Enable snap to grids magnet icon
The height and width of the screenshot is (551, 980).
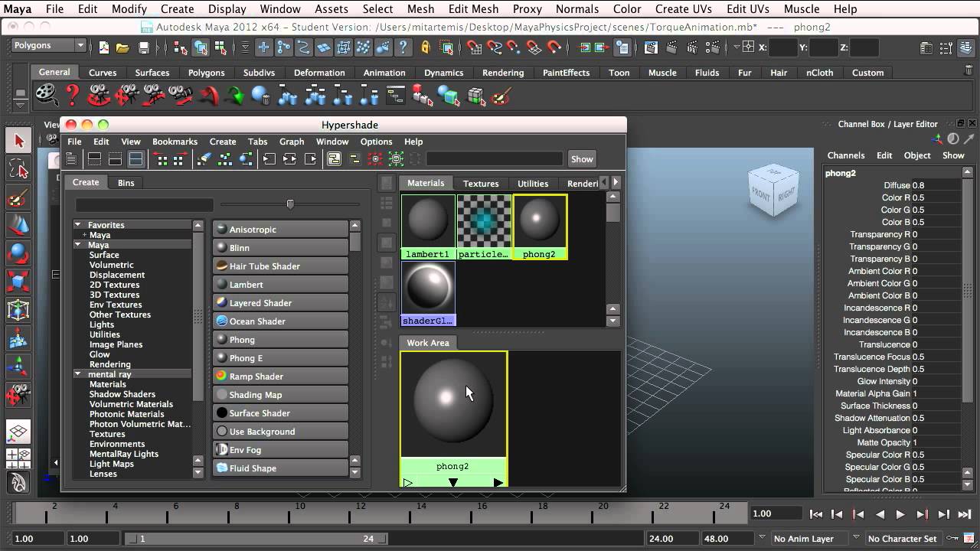(474, 47)
